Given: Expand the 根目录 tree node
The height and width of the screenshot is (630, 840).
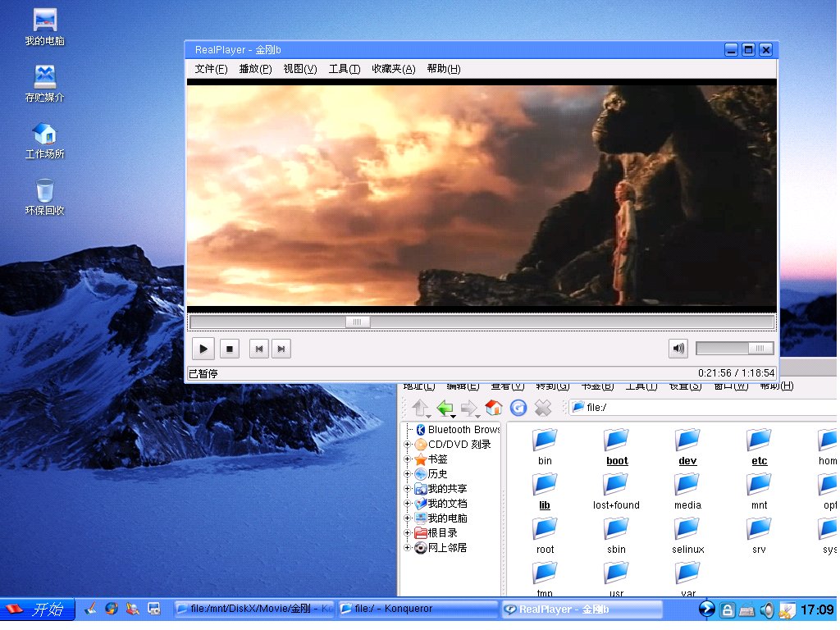Looking at the screenshot, I should point(407,533).
